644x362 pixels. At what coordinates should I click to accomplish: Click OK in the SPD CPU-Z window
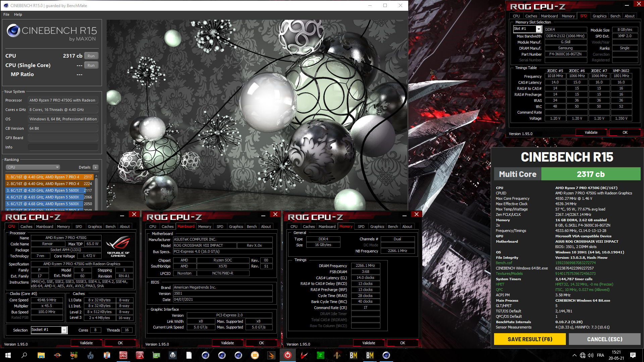(625, 132)
